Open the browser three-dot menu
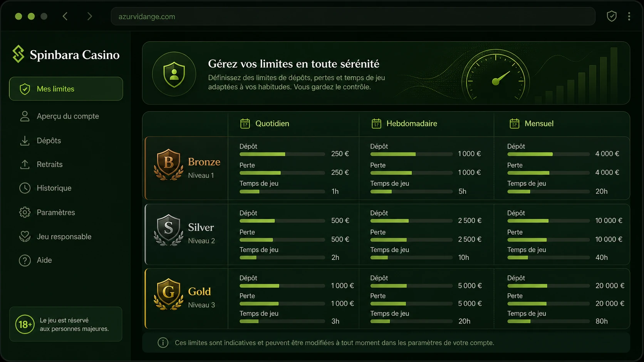 [x=629, y=16]
